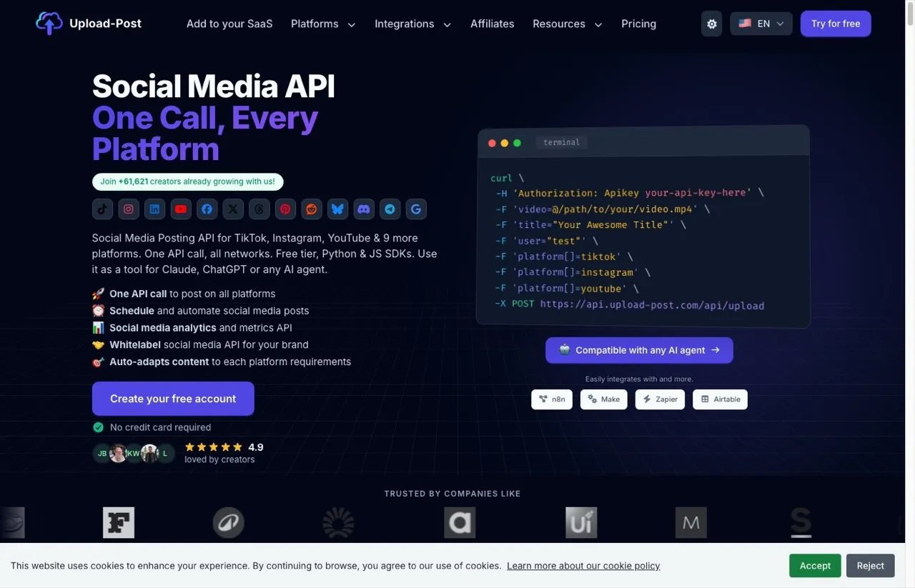Click the green terminal window dot

click(517, 143)
